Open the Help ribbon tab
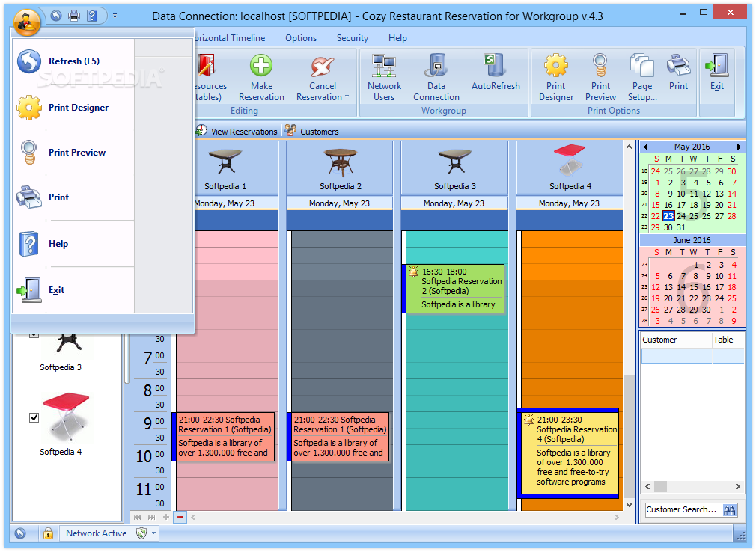This screenshot has height=552, width=756. tap(397, 38)
